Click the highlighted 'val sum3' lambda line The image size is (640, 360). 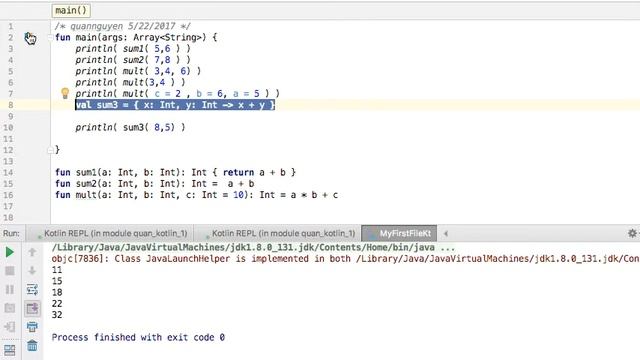tap(175, 105)
